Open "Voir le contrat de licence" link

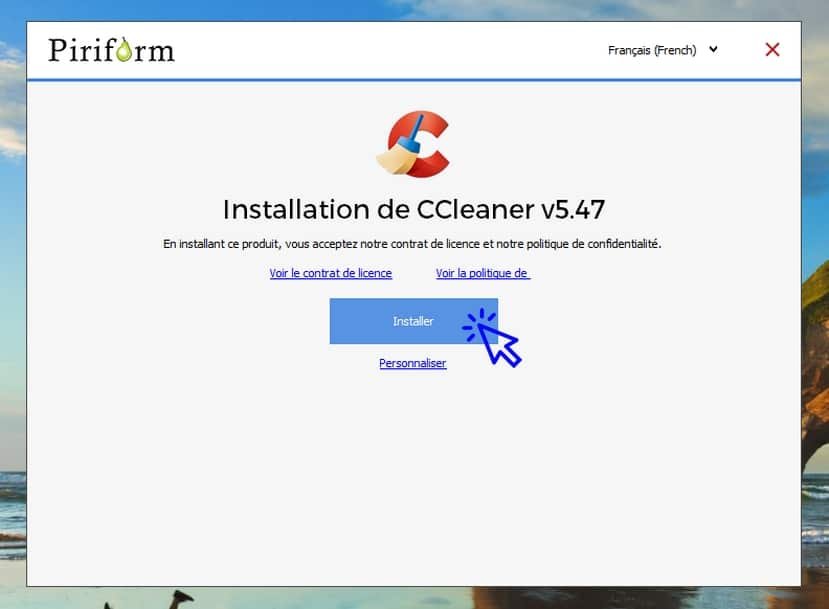coord(330,273)
